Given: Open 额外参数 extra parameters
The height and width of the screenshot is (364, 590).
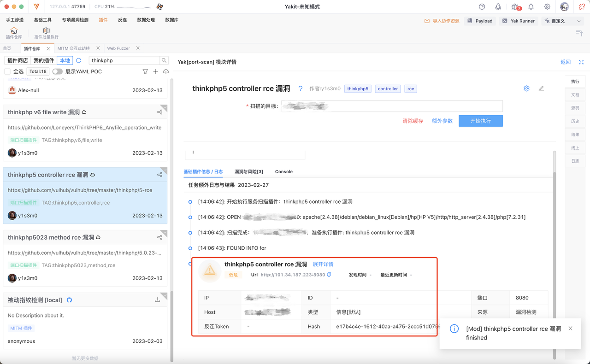Looking at the screenshot, I should point(442,121).
